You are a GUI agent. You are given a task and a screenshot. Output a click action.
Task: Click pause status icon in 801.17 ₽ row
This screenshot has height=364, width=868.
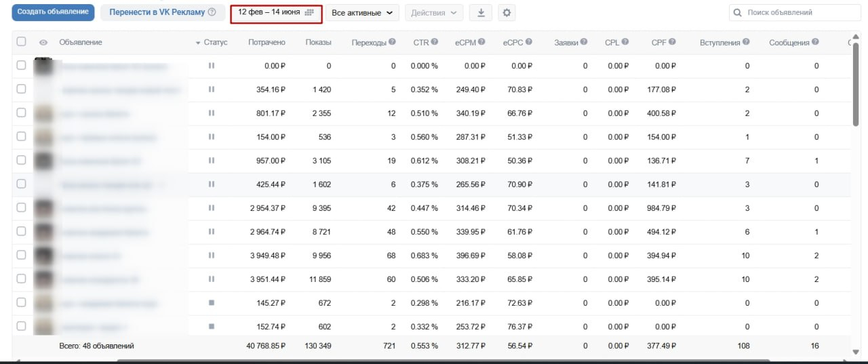pos(212,113)
